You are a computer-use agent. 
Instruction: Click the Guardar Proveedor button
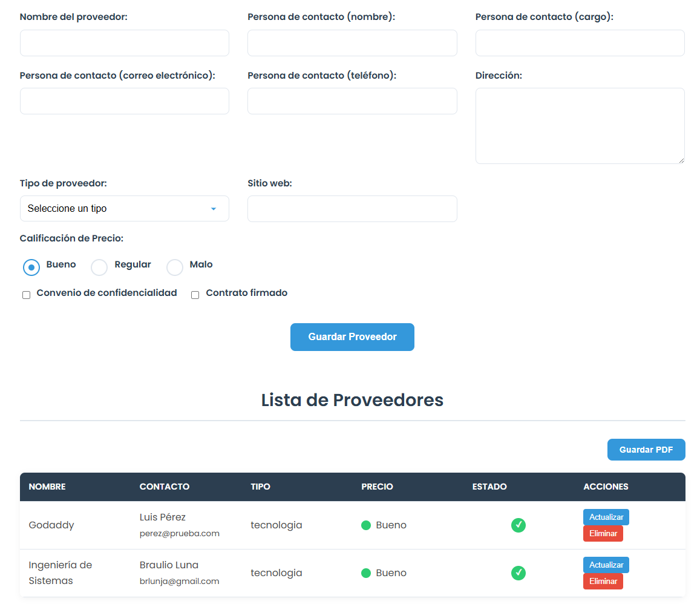[352, 337]
